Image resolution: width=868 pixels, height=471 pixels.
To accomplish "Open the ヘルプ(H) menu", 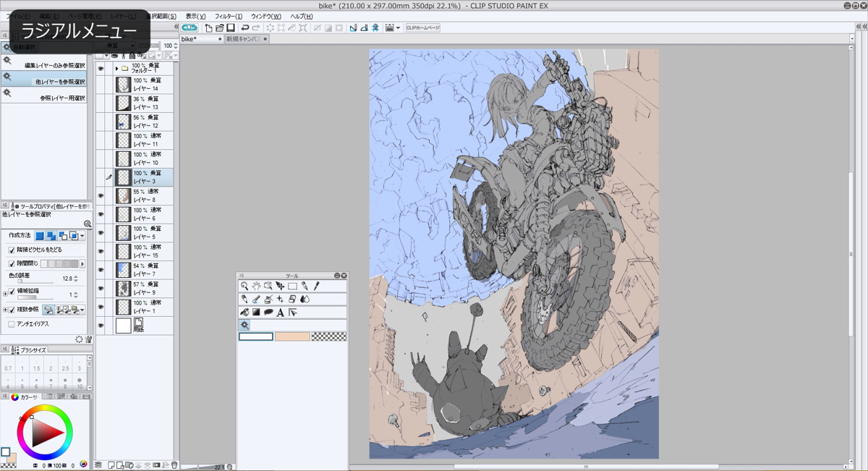I will point(301,16).
